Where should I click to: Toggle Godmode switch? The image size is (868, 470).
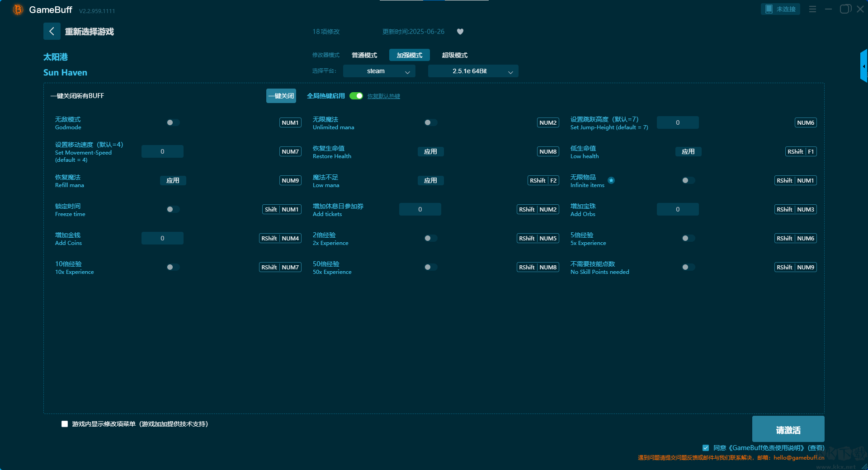click(x=173, y=122)
